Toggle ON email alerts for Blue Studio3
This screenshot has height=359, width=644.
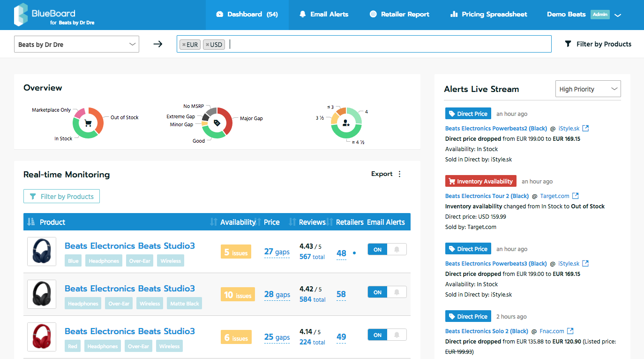point(378,250)
